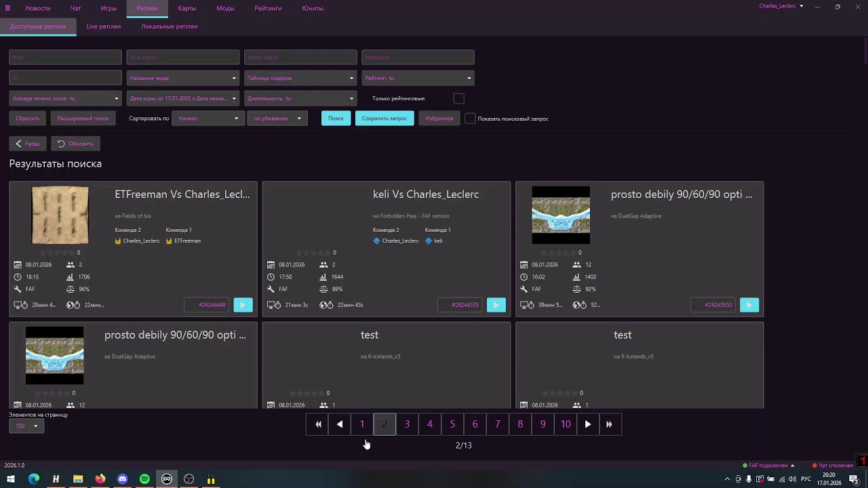The image size is (868, 488).
Task: Open Microsoft Edge from taskbar
Action: click(x=34, y=479)
